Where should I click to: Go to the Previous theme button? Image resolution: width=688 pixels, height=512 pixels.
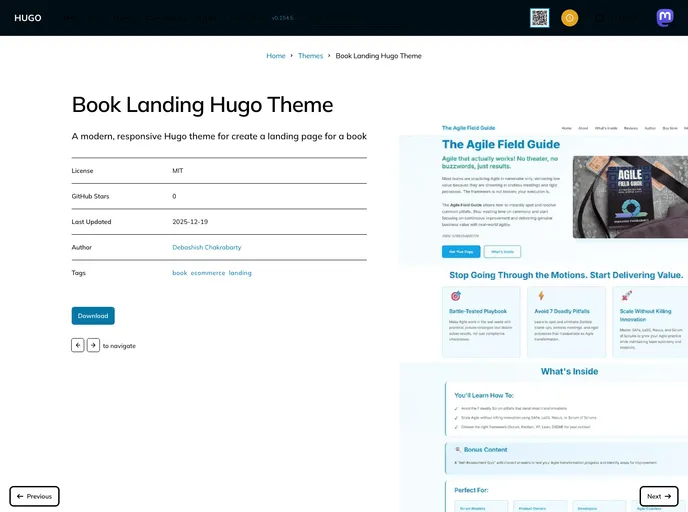pyautogui.click(x=34, y=496)
